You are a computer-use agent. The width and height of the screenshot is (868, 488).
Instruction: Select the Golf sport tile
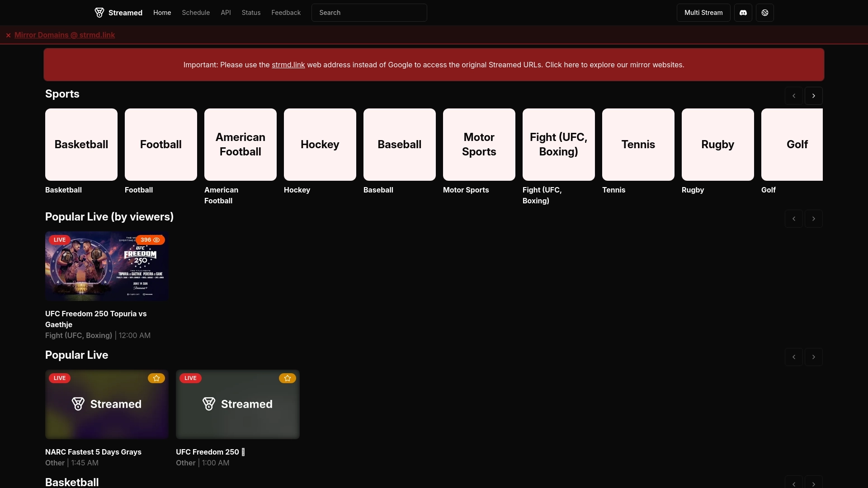792,145
